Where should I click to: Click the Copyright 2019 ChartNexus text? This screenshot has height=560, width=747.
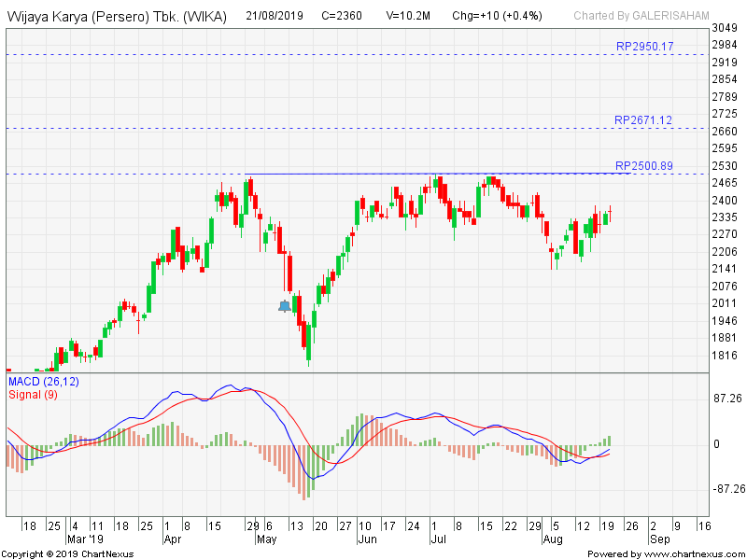(x=67, y=553)
